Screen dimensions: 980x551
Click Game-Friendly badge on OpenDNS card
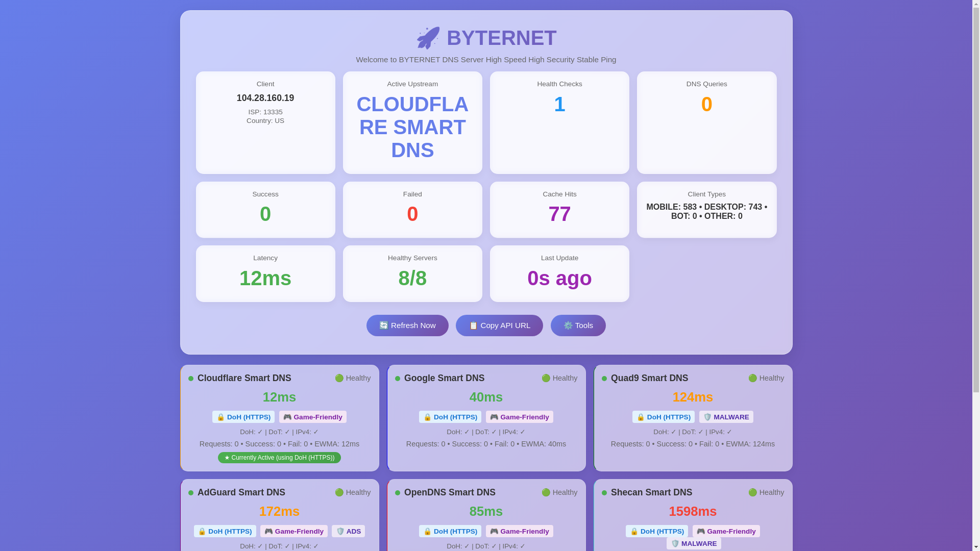tap(519, 531)
